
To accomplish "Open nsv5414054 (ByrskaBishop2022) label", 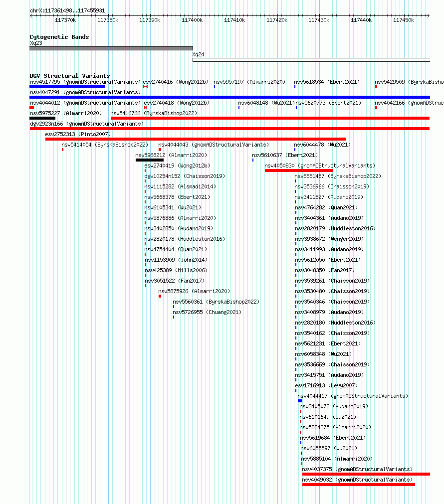I will pyautogui.click(x=105, y=145).
